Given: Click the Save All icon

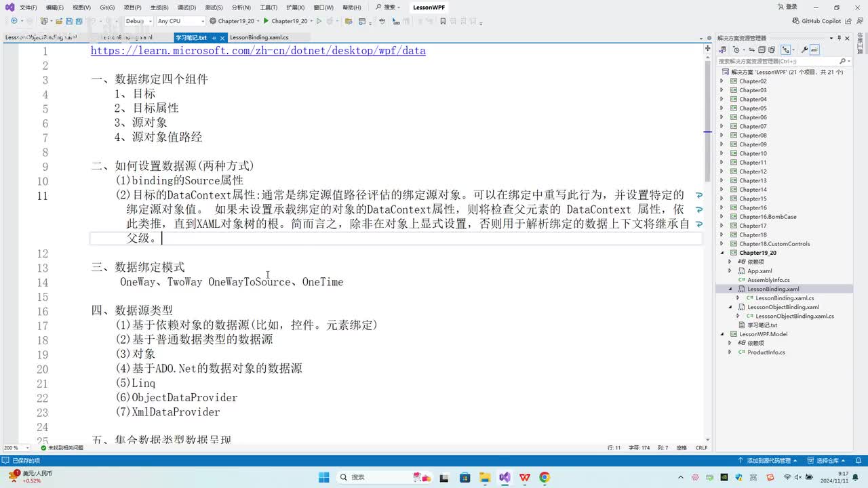Looking at the screenshot, I should tap(79, 21).
